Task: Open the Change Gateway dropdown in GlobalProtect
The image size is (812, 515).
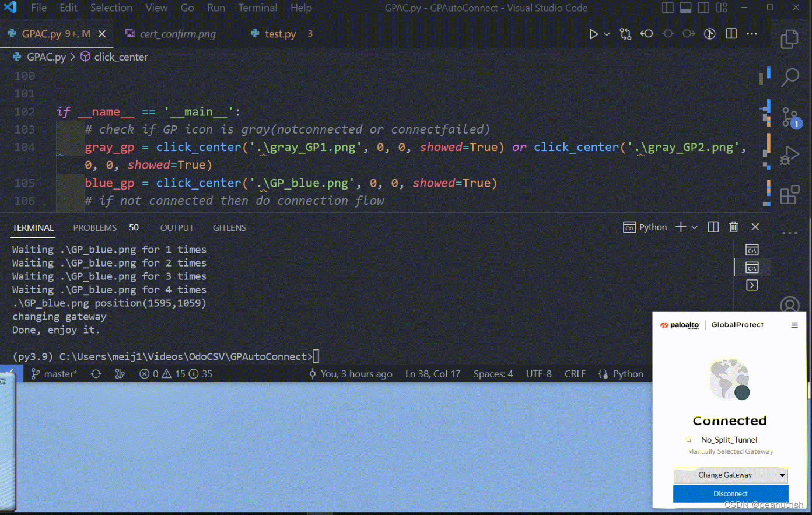Action: (x=730, y=475)
